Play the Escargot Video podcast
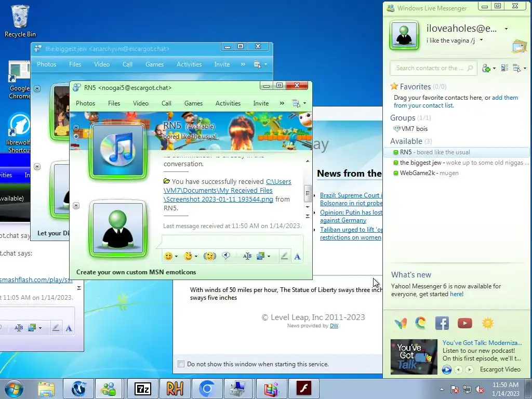Screen dimensions: 532x399 tap(446, 369)
